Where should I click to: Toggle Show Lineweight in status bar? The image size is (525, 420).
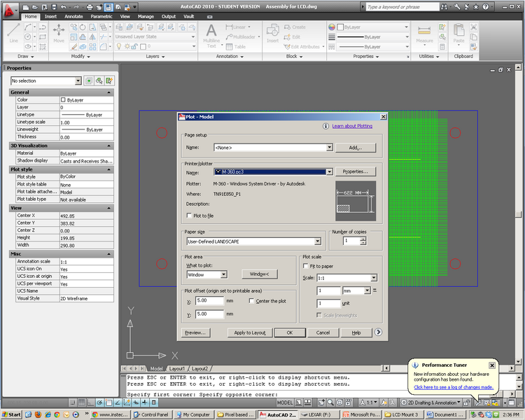pos(145,402)
